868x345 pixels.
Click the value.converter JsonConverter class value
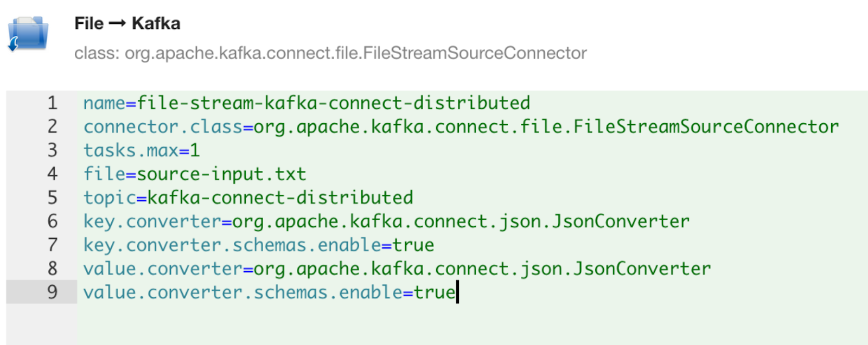click(x=482, y=269)
